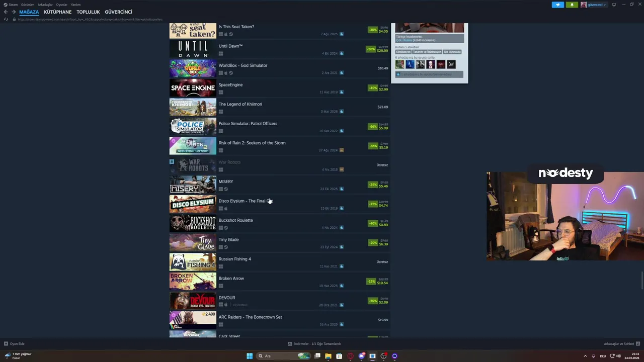Open WorldBox - God Simulator listing
The height and width of the screenshot is (362, 644).
(x=280, y=68)
